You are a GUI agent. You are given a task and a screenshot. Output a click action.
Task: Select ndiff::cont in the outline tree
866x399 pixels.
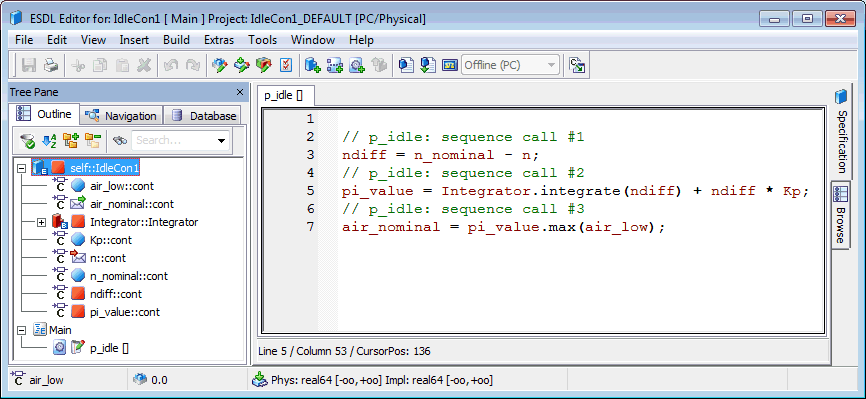tap(116, 294)
